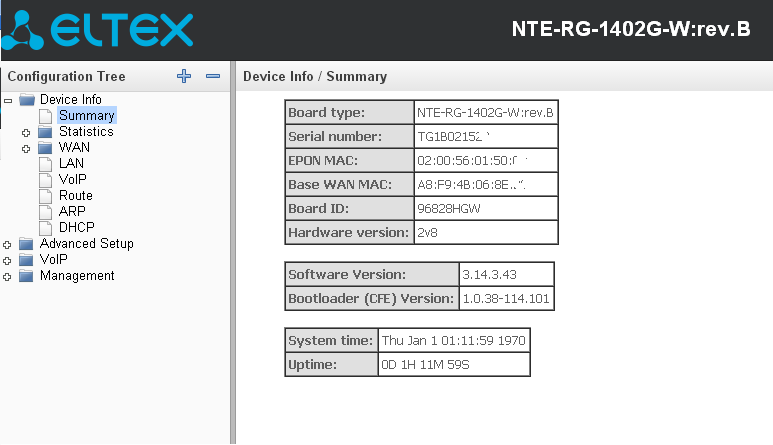This screenshot has width=773, height=445.
Task: Click the Hardware version value 2v8
Action: 427,233
